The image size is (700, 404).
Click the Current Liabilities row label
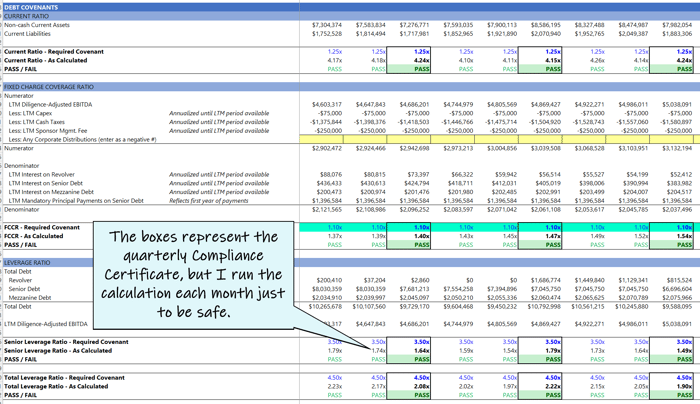pos(39,33)
